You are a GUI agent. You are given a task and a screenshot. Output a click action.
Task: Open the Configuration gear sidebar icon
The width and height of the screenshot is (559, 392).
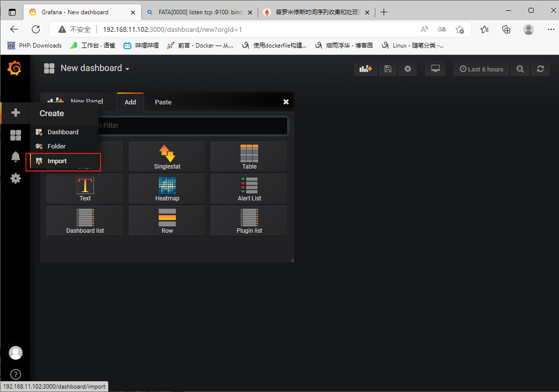point(15,178)
